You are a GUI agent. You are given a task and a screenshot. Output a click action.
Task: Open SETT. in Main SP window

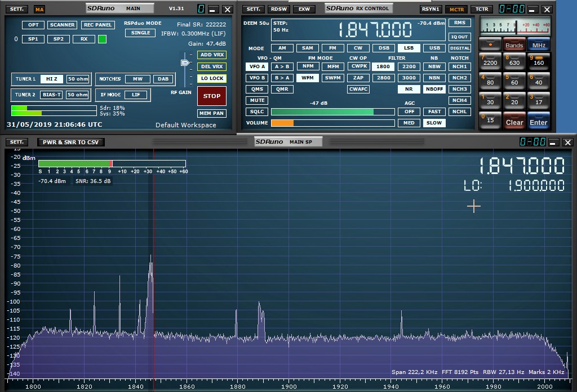pos(16,142)
